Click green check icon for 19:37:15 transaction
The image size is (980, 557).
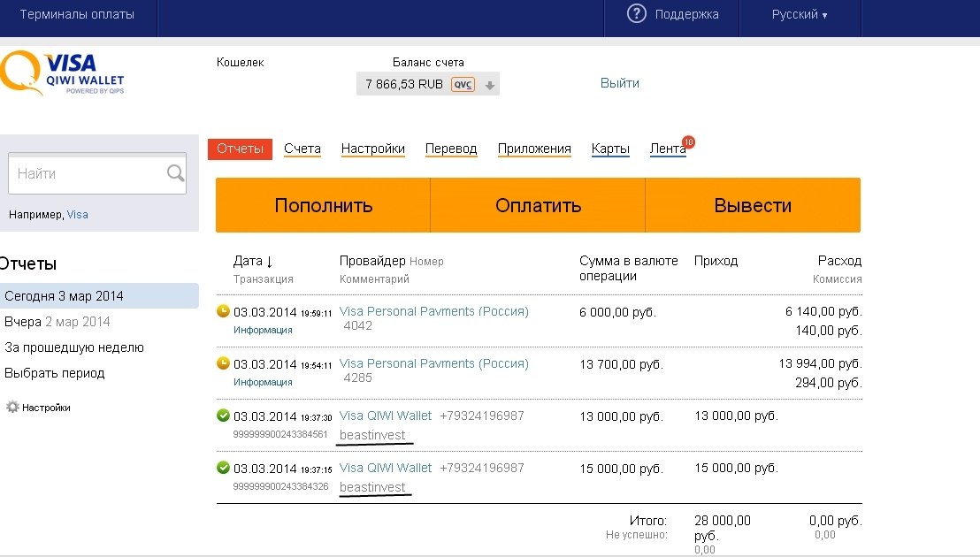coord(223,467)
